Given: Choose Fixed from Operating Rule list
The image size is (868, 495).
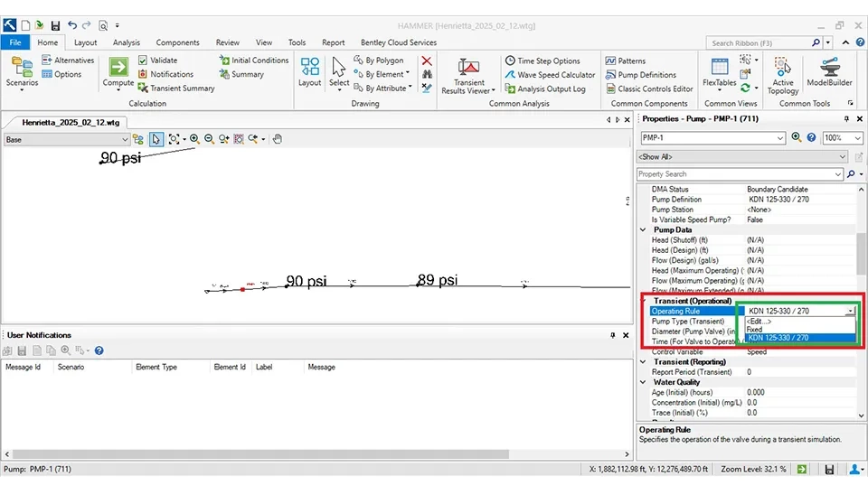Looking at the screenshot, I should click(755, 330).
